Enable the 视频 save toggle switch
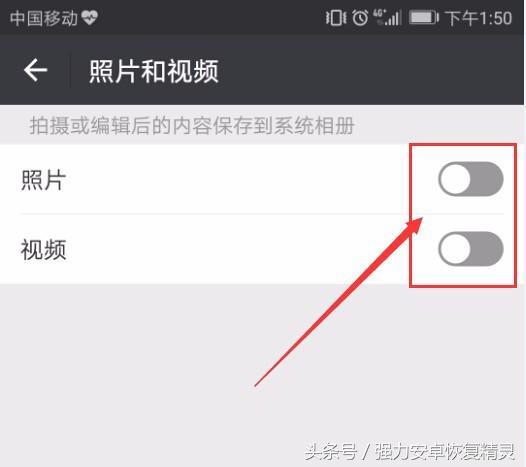The height and width of the screenshot is (467, 526). [471, 249]
